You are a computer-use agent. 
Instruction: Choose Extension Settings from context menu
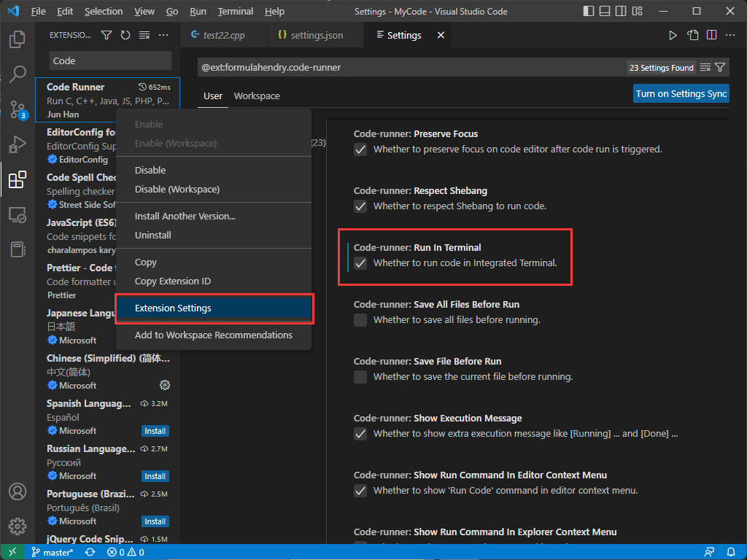tap(214, 308)
